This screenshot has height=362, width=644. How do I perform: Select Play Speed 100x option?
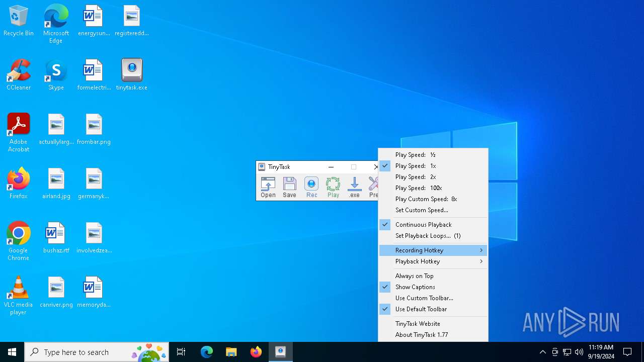(433, 188)
